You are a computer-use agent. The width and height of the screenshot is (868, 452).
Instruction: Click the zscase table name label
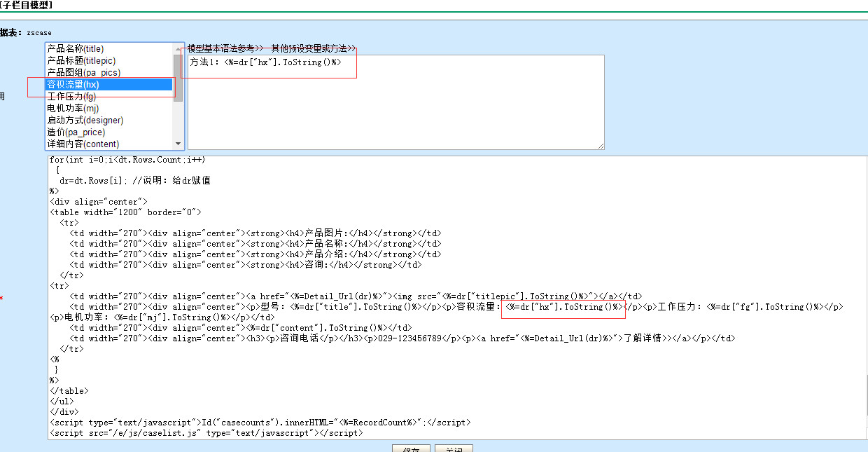coord(38,32)
